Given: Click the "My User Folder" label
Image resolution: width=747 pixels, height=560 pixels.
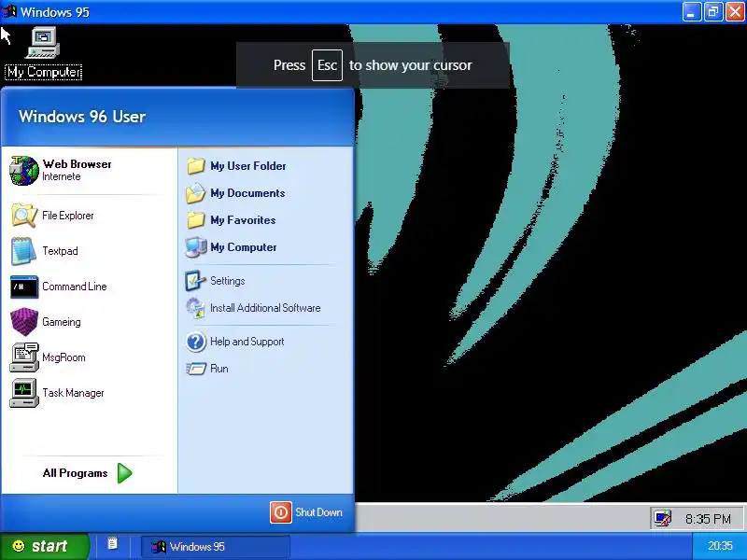Looking at the screenshot, I should [x=248, y=166].
